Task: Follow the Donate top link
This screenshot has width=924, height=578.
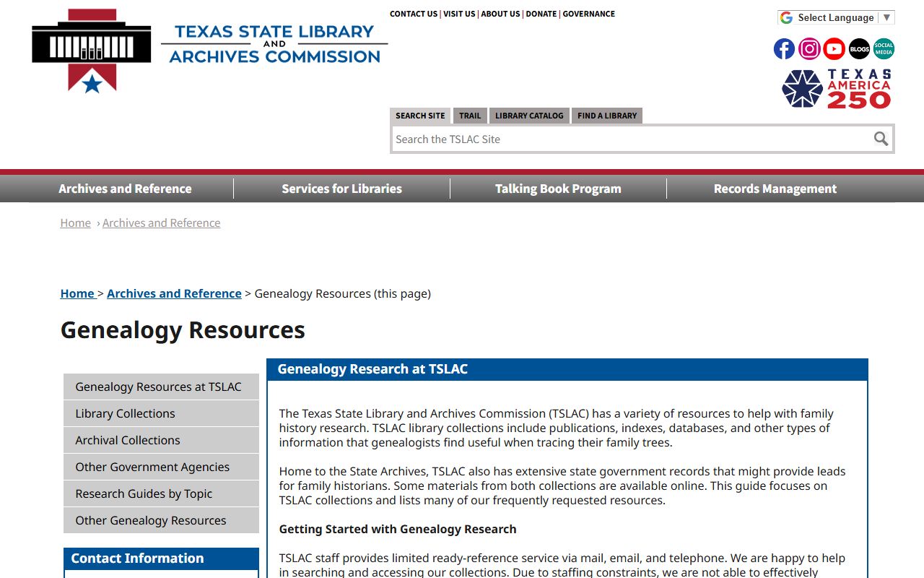Action: pyautogui.click(x=541, y=14)
